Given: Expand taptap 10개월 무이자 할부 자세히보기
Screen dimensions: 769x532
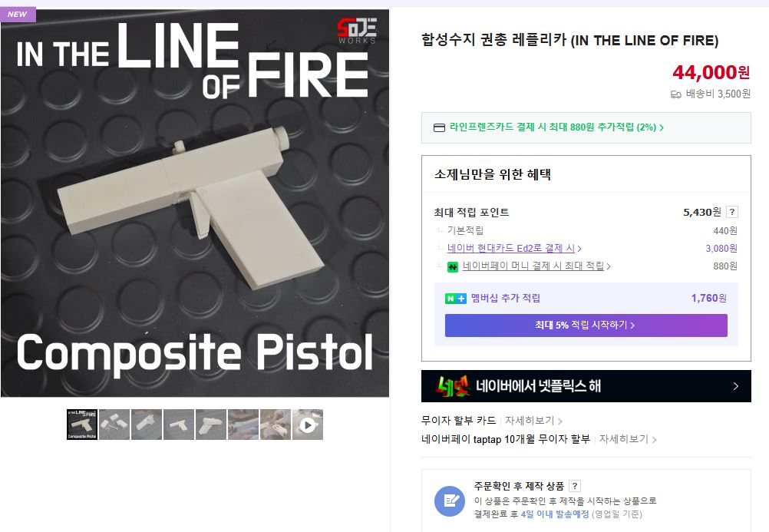Looking at the screenshot, I should pos(628,439).
